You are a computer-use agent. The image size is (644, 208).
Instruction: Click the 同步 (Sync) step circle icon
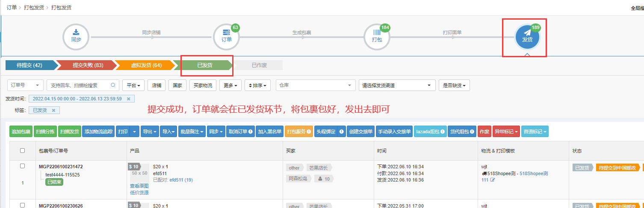[x=76, y=37]
